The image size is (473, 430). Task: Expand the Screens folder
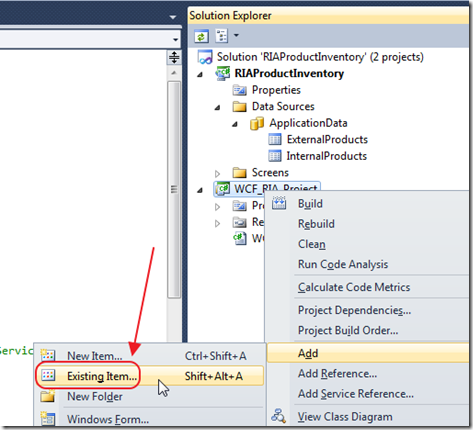coord(218,173)
